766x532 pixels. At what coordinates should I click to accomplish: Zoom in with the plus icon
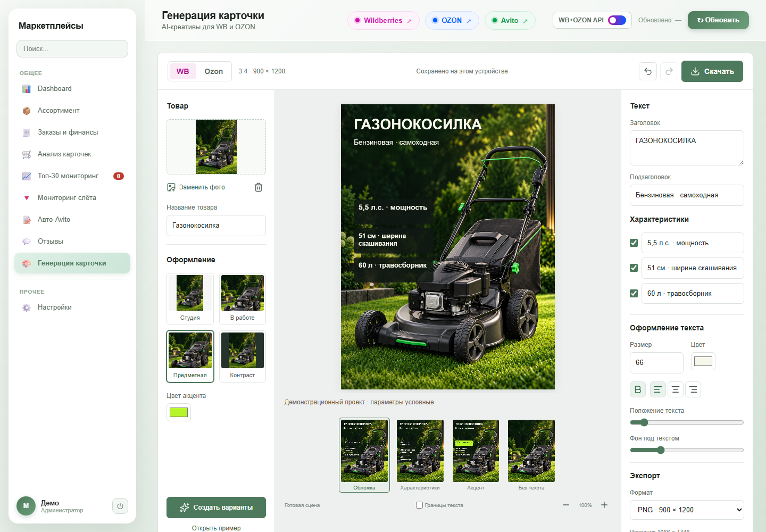(604, 505)
